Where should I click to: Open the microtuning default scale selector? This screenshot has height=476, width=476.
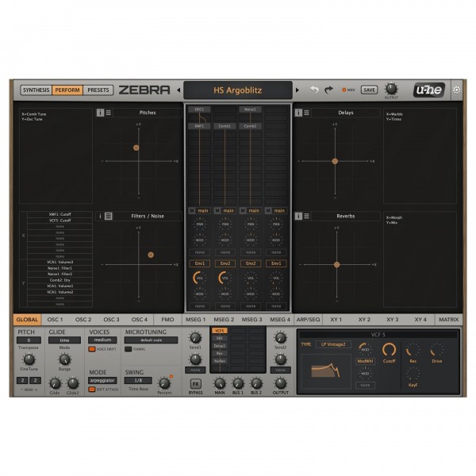click(152, 340)
